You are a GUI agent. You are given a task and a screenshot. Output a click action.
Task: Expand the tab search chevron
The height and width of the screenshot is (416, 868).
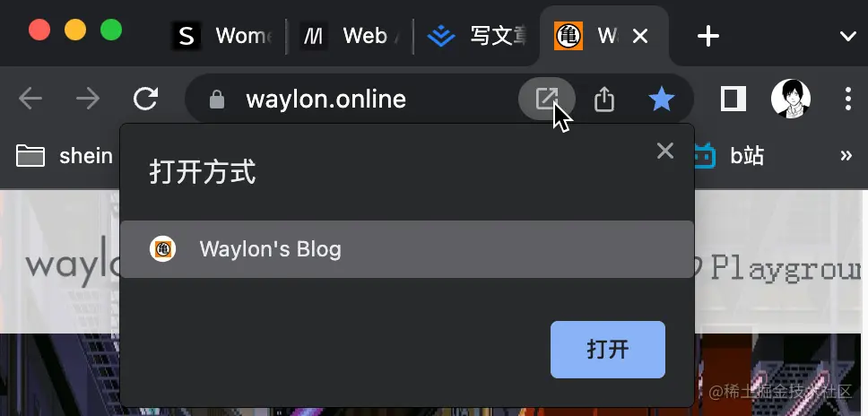pos(848,37)
